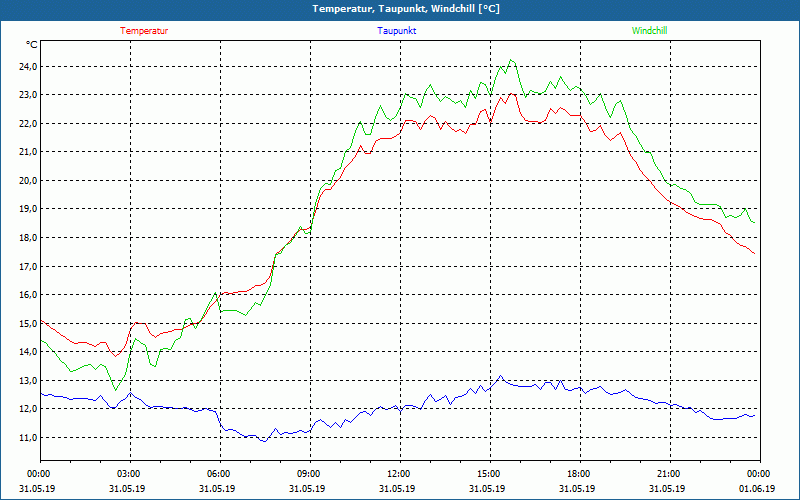Image resolution: width=800 pixels, height=500 pixels.
Task: Click the '12:00' time axis label
Action: pos(397,474)
